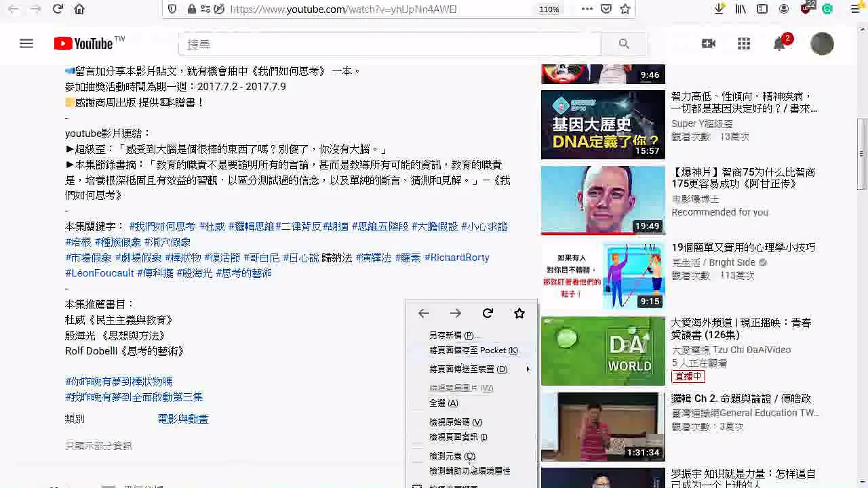Click reload icon in the context menu
This screenshot has width=868, height=488.
pos(488,313)
